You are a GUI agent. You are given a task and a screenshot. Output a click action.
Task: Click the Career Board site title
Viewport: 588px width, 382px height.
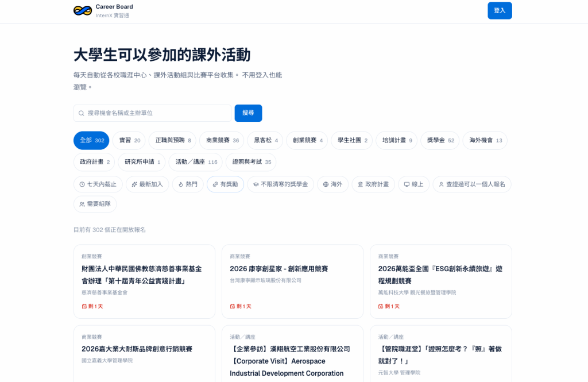pos(114,7)
